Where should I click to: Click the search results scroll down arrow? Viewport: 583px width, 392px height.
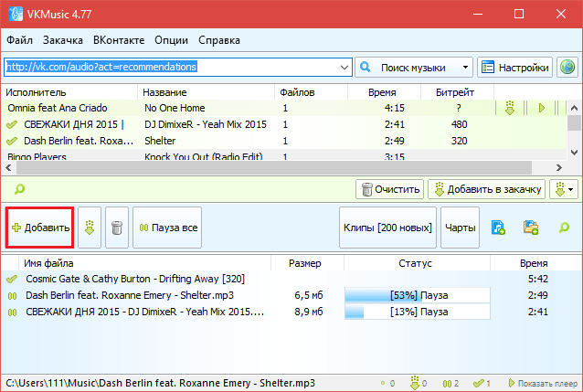[x=574, y=153]
